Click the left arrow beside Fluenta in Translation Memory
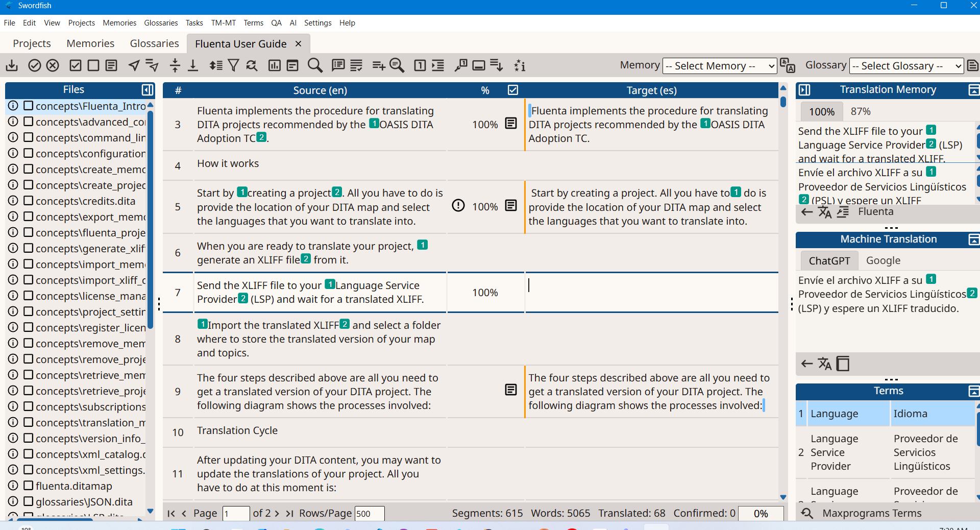The height and width of the screenshot is (530, 980). tap(807, 212)
